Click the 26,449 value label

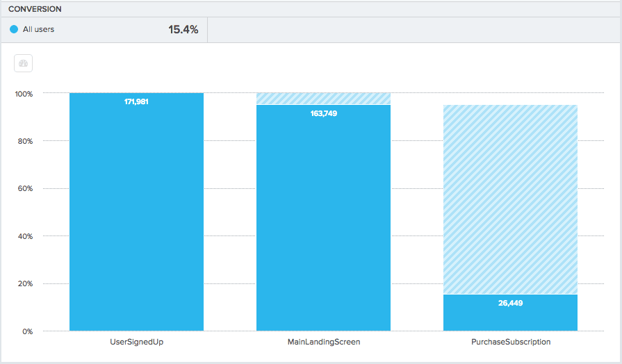(510, 302)
